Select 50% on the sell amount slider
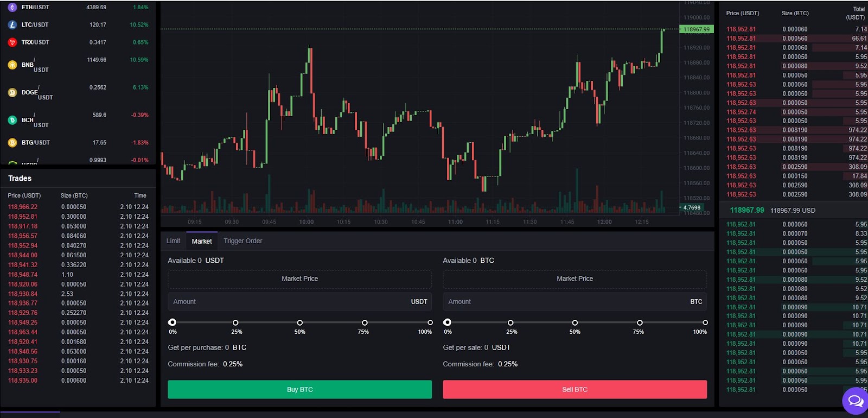Image resolution: width=868 pixels, height=418 pixels. [575, 323]
